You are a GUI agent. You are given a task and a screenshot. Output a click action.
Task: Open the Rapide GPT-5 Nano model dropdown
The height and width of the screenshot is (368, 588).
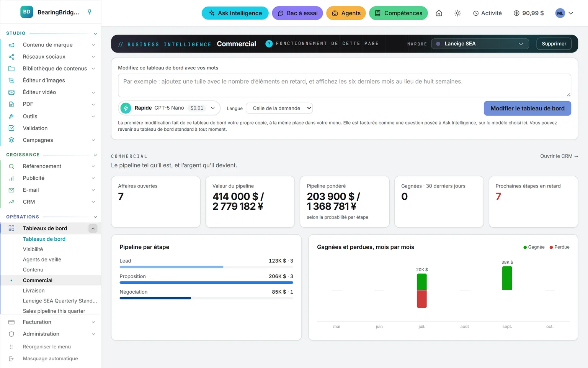(x=169, y=108)
